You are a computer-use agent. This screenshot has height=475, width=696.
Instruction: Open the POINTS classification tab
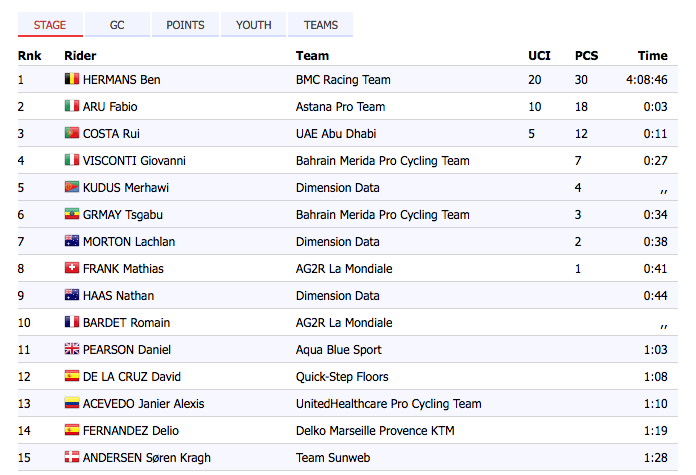[x=185, y=25]
